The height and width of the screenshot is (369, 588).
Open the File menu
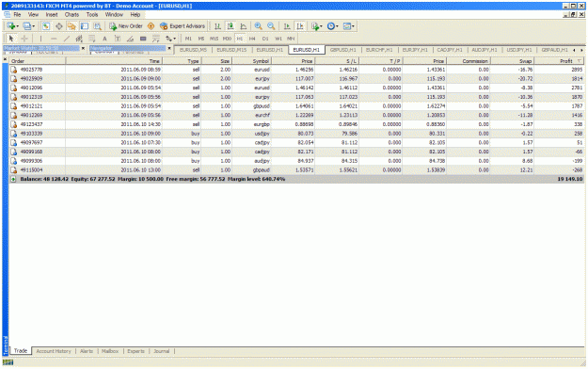click(x=17, y=15)
